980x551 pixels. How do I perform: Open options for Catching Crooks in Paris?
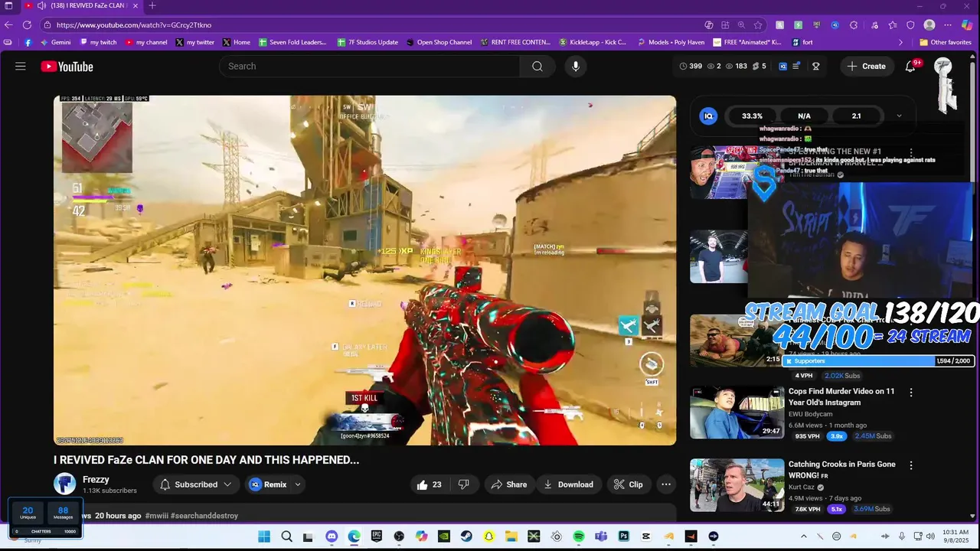pos(911,465)
